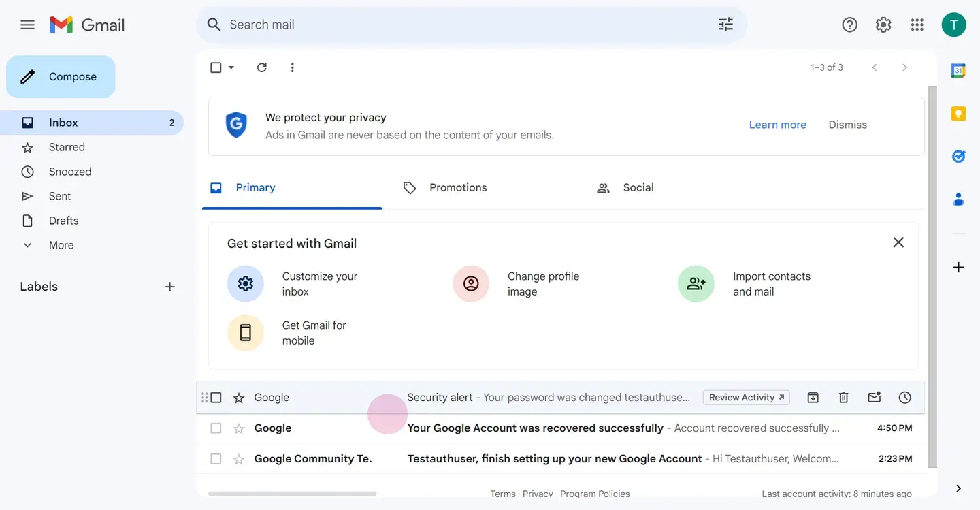
Task: Open the main menu hamburger icon
Action: [27, 25]
